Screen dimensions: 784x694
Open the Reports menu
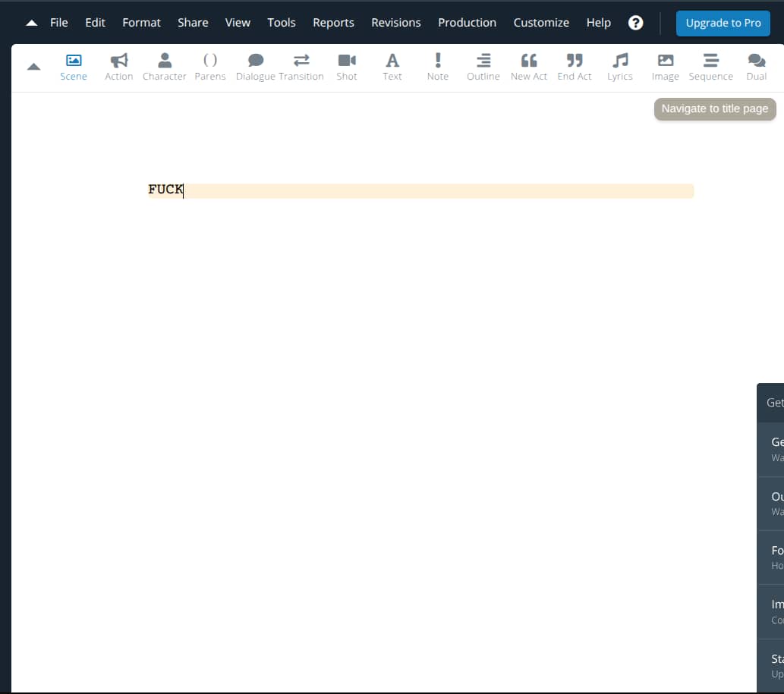tap(333, 23)
